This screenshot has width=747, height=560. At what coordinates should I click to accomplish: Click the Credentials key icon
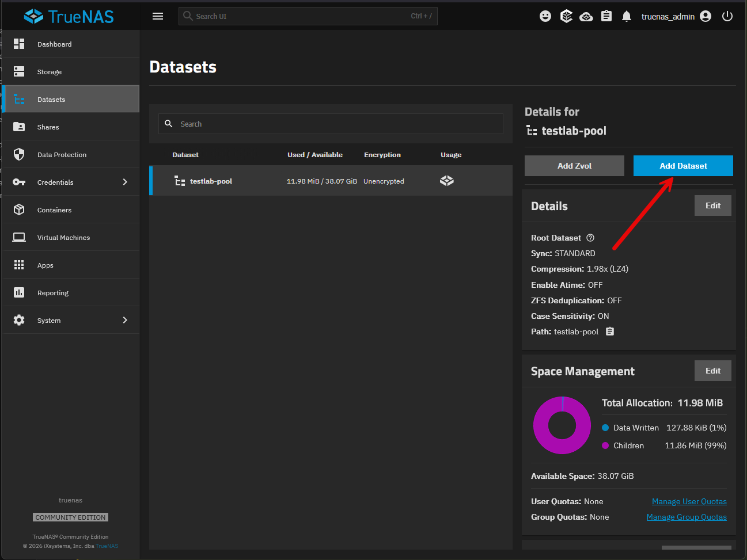(19, 182)
